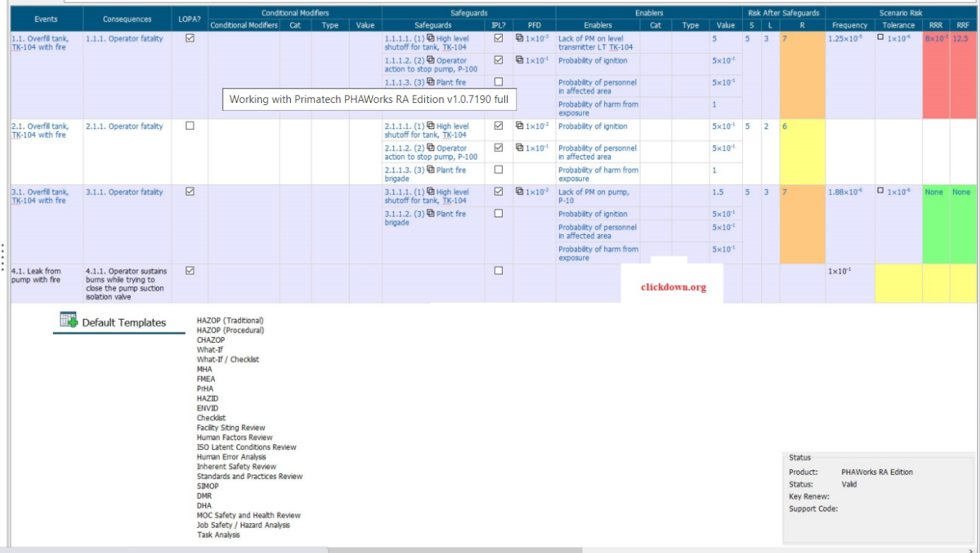Click the Events column header
Viewport: 980px width, 553px height.
pos(46,19)
